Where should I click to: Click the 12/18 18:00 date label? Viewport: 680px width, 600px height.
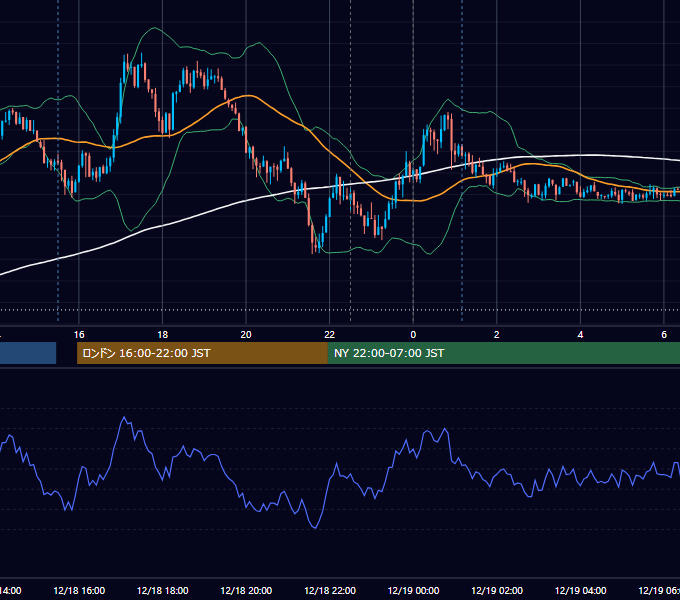(163, 590)
